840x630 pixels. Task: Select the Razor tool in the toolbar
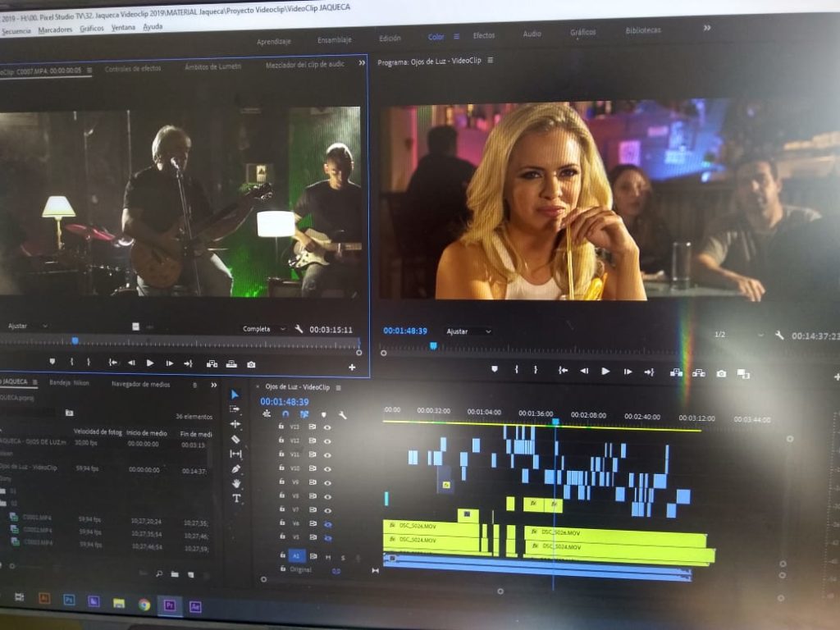(236, 439)
